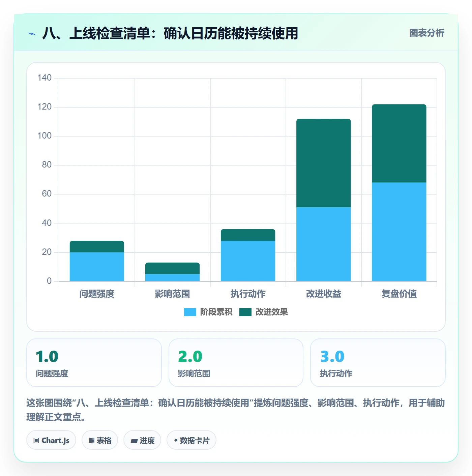Click the dark green 改进效果 bar for 复盘价值
The width and height of the screenshot is (472, 476).
[x=399, y=143]
